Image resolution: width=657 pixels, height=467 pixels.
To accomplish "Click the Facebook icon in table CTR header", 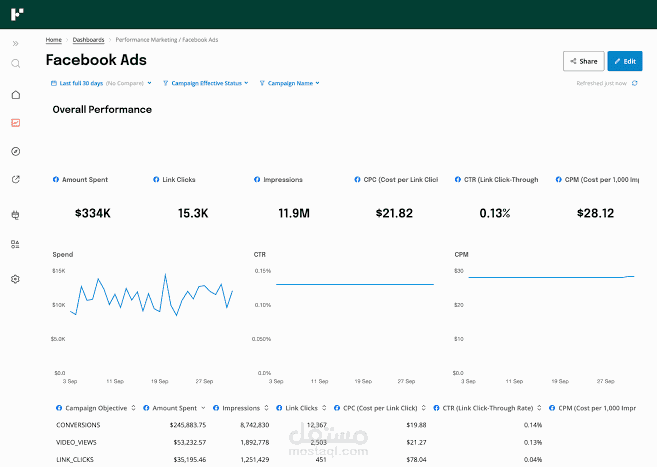I will click(436, 408).
